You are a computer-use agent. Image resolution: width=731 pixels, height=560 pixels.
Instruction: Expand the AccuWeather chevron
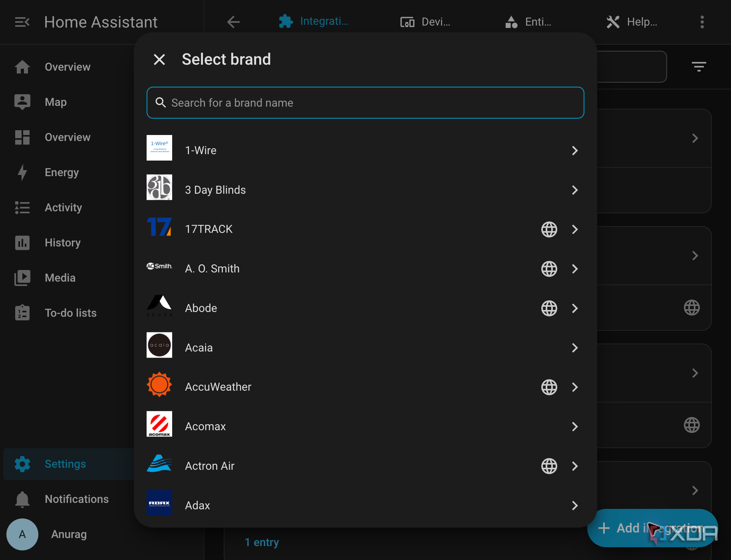(575, 387)
